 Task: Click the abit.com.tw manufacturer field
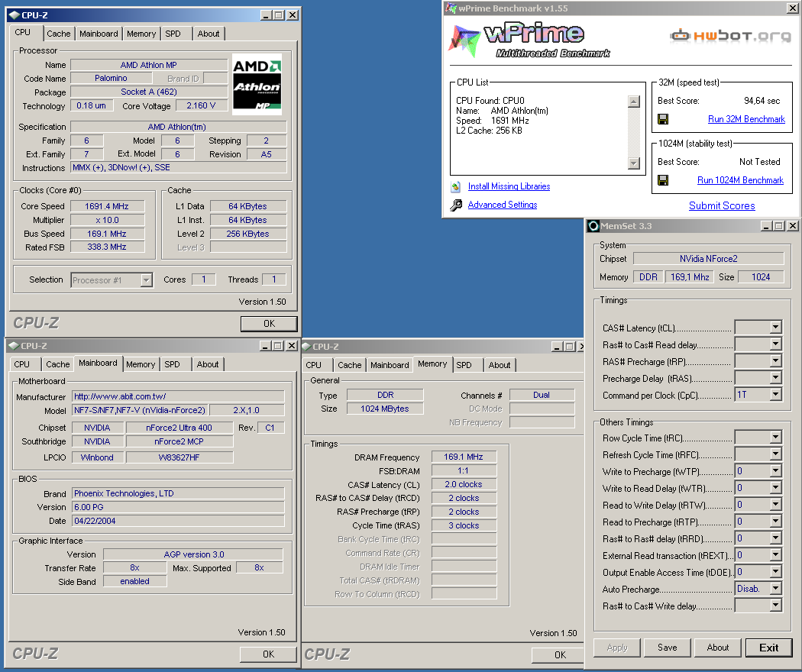click(178, 396)
